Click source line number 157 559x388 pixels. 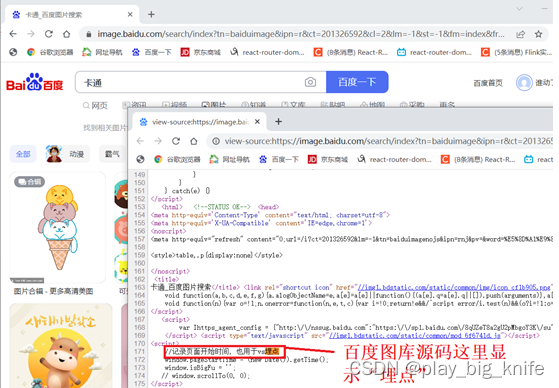[139, 239]
